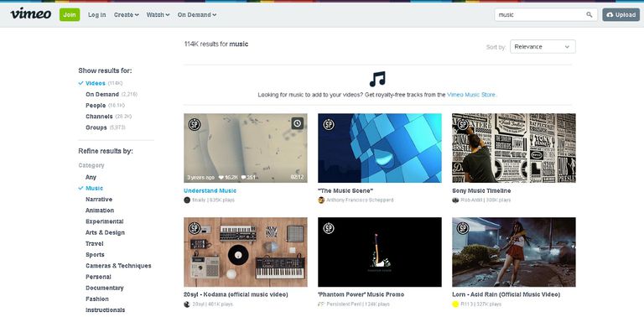Open the Sony Music Timeline video thumbnail
This screenshot has width=644, height=317.
[514, 148]
